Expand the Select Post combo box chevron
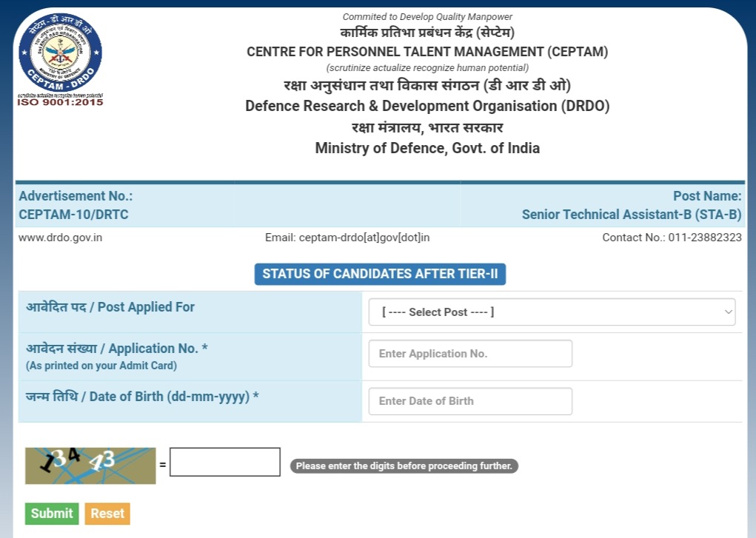The image size is (756, 538). [x=728, y=312]
